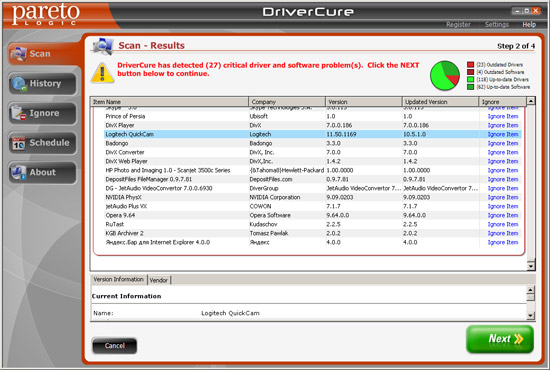Click the Outdated Drivers red legend swatch
Viewport: 550px width, 370px height.
470,65
